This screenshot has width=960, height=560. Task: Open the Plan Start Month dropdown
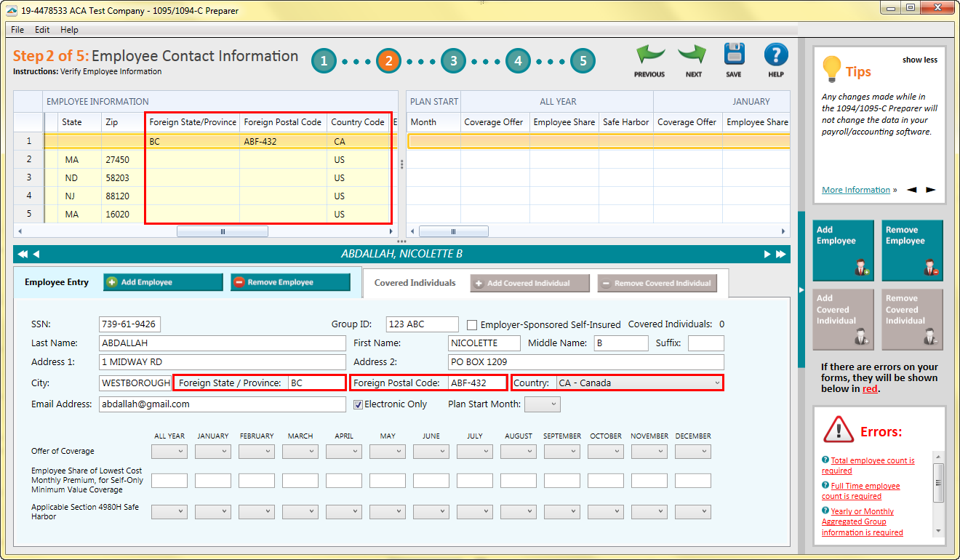tap(542, 404)
